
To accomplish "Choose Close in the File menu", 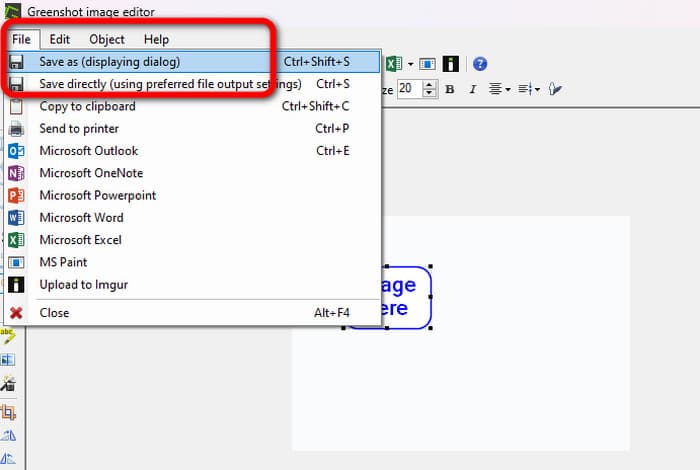I will coord(192,313).
